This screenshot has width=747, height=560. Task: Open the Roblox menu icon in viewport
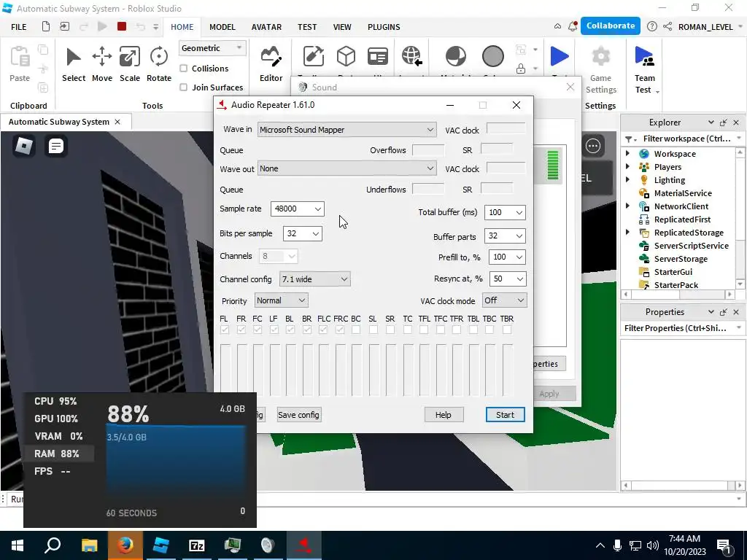pyautogui.click(x=24, y=146)
